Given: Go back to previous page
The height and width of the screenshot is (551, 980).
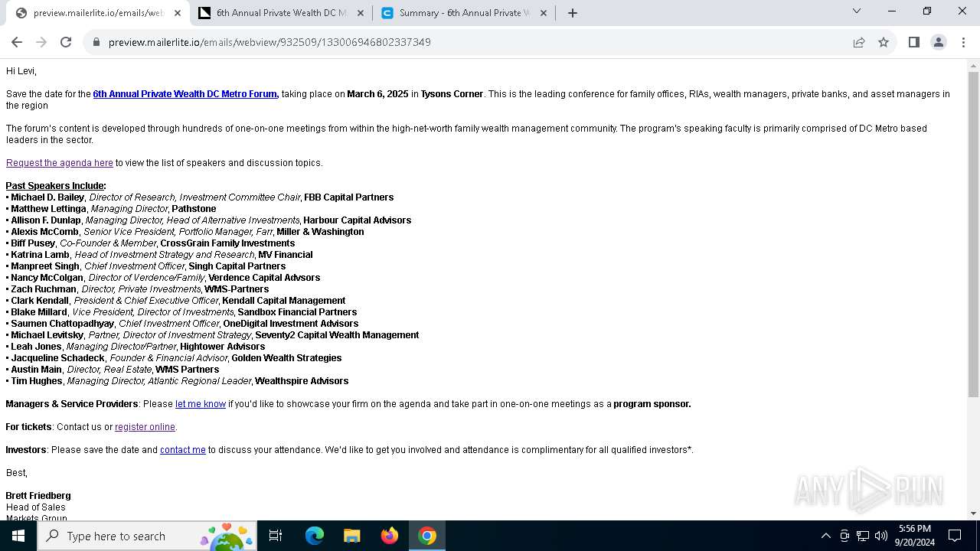Looking at the screenshot, I should click(x=17, y=42).
